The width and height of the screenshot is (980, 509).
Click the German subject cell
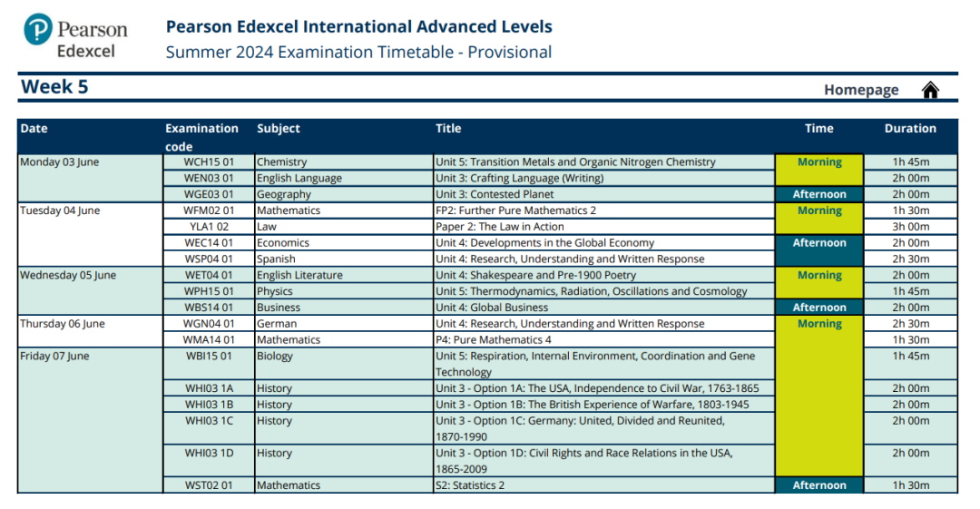pyautogui.click(x=343, y=324)
